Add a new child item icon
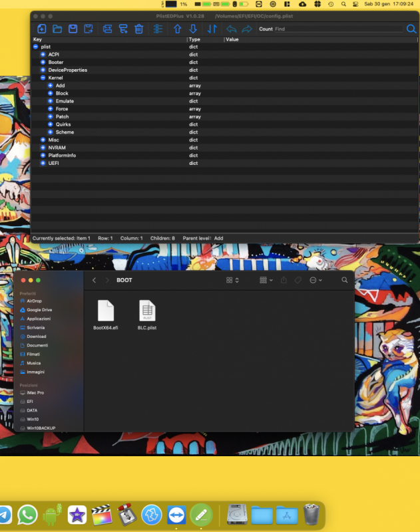Viewport: 420px width, 532px height. [x=123, y=29]
